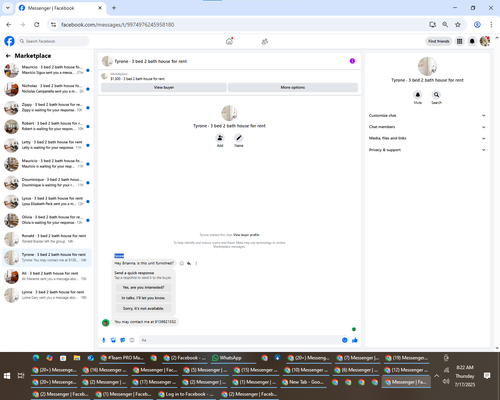Open Ali conversation in Marketplace list
500x400 pixels.
(47, 276)
